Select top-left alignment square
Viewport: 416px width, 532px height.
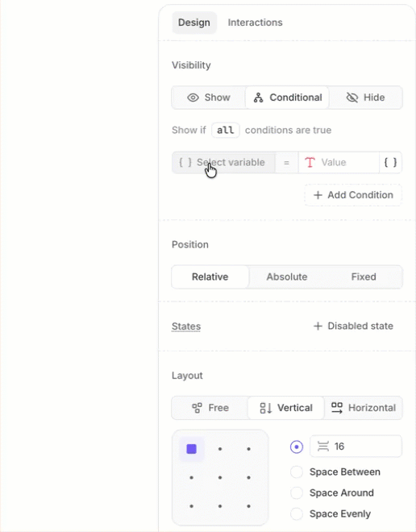(x=192, y=449)
